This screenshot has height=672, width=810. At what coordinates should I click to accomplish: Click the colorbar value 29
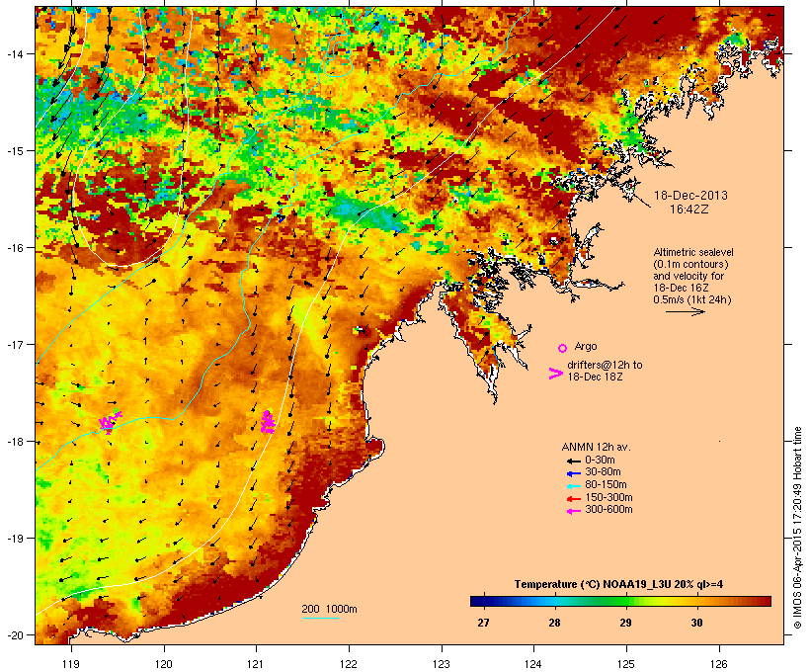pos(625,623)
